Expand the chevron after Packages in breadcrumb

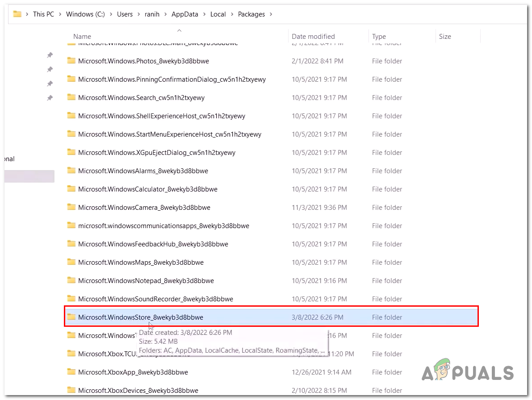tap(271, 14)
